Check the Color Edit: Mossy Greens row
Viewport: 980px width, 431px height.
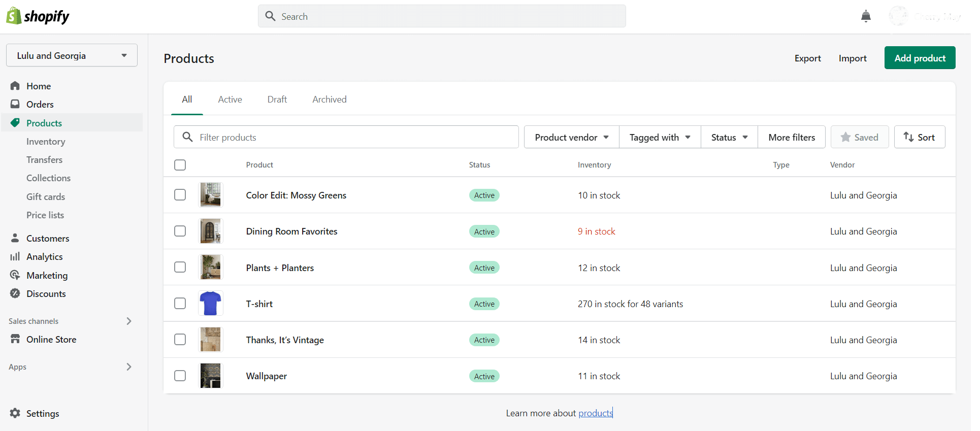coord(180,195)
